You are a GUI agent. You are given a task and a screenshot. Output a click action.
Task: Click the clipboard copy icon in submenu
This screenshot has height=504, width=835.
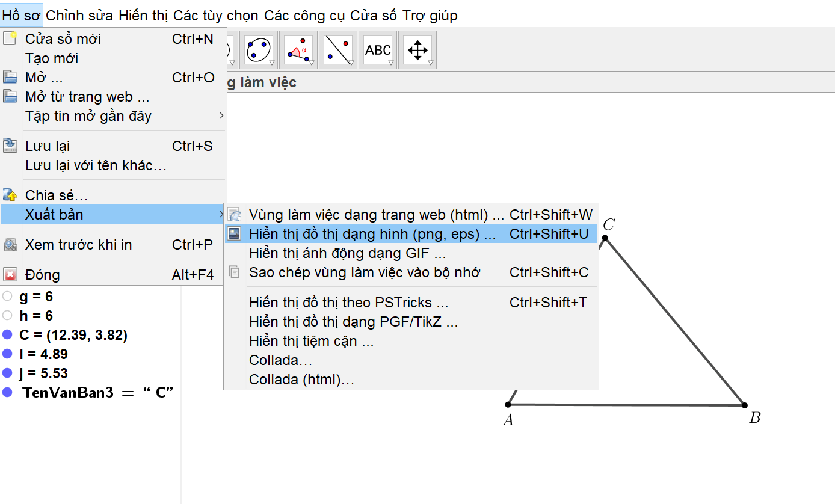point(235,272)
